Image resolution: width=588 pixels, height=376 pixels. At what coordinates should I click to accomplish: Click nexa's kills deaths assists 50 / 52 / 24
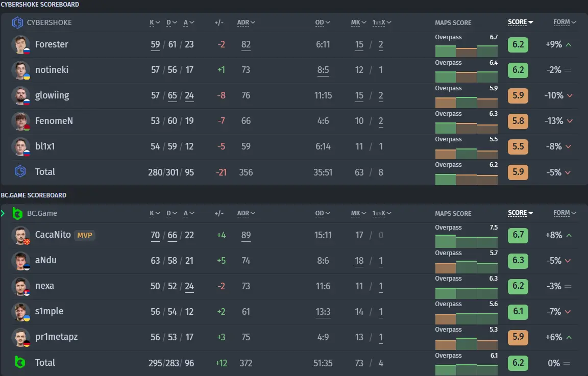tap(172, 286)
